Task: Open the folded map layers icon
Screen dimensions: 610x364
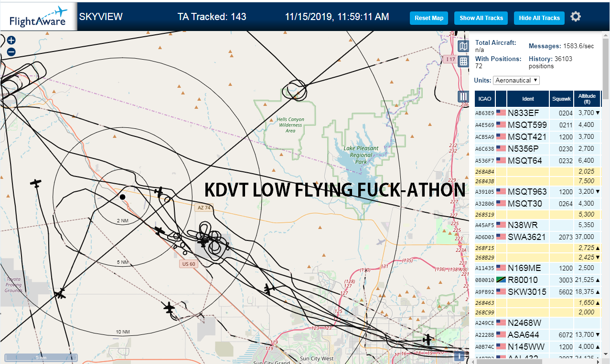Action: (463, 46)
